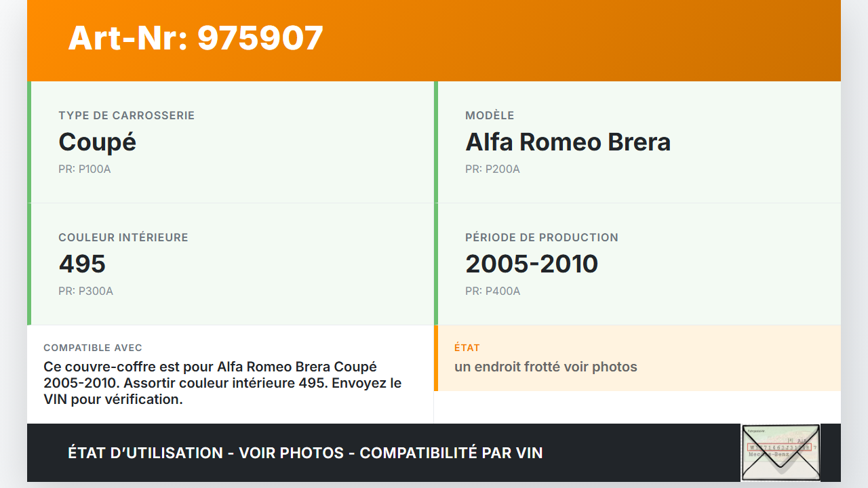Click the 2005-2010 production period value
The height and width of the screenshot is (488, 868).
531,264
